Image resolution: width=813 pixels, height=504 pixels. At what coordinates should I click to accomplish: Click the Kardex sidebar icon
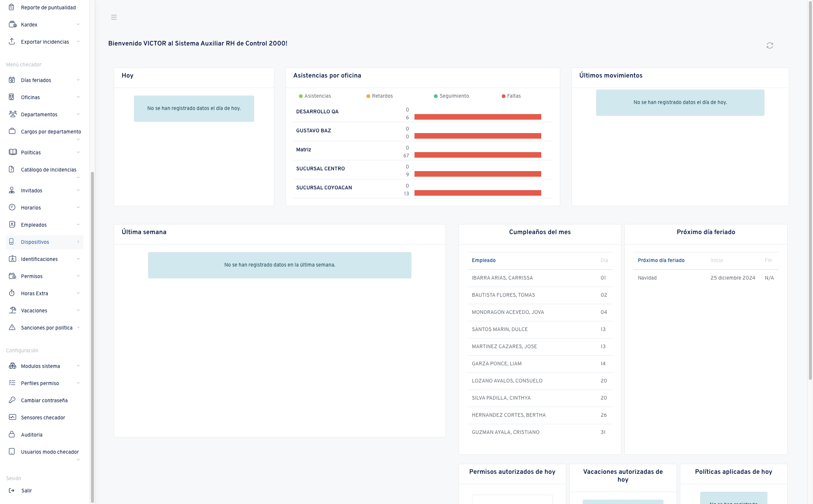[x=12, y=24]
